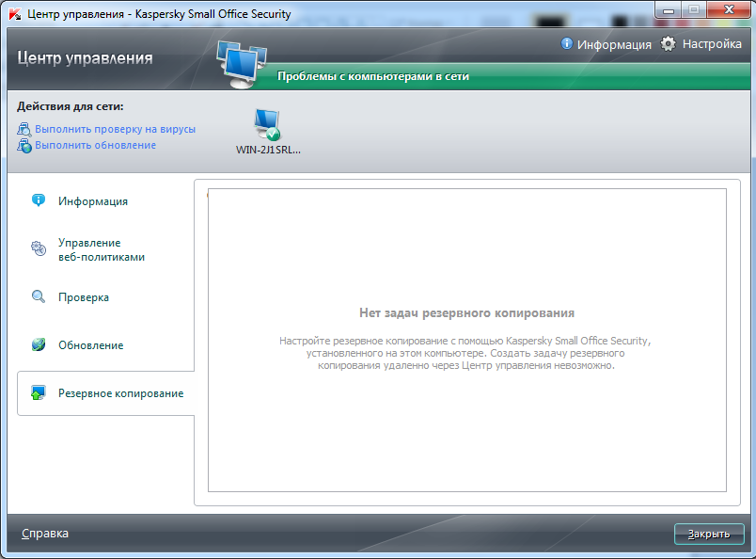Viewport: 756px width, 559px height.
Task: Click the Проверка magnifier icon
Action: 39,296
